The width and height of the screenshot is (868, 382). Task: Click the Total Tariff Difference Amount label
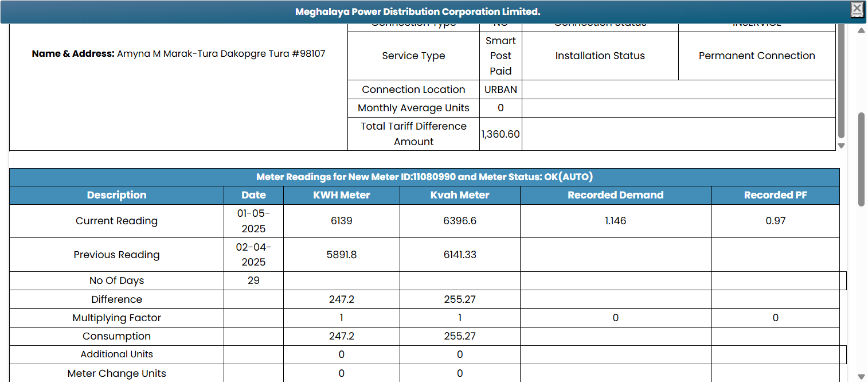(413, 134)
